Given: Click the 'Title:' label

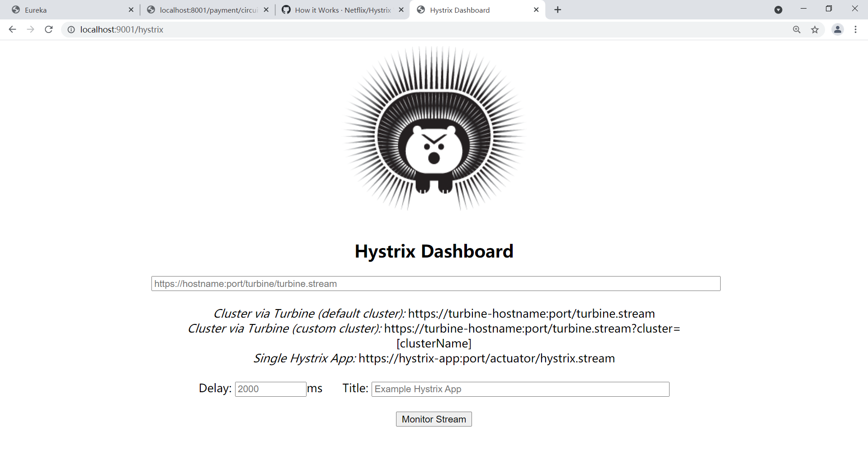Looking at the screenshot, I should click(355, 388).
